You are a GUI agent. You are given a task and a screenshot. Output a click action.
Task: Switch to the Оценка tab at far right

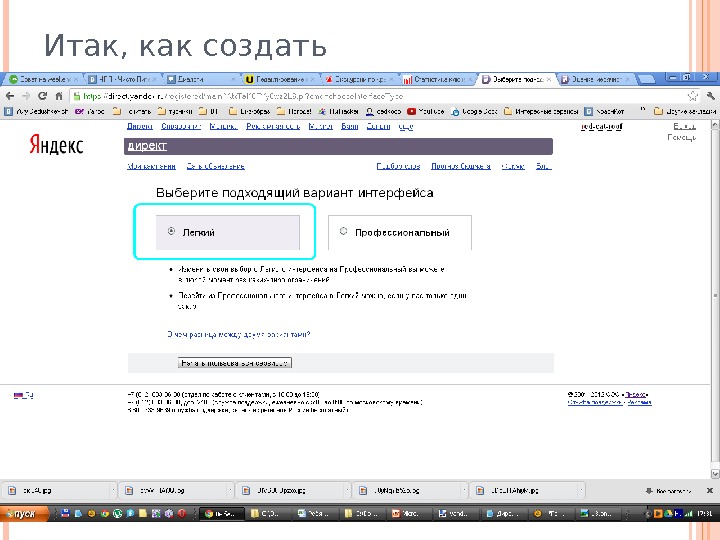(x=596, y=79)
